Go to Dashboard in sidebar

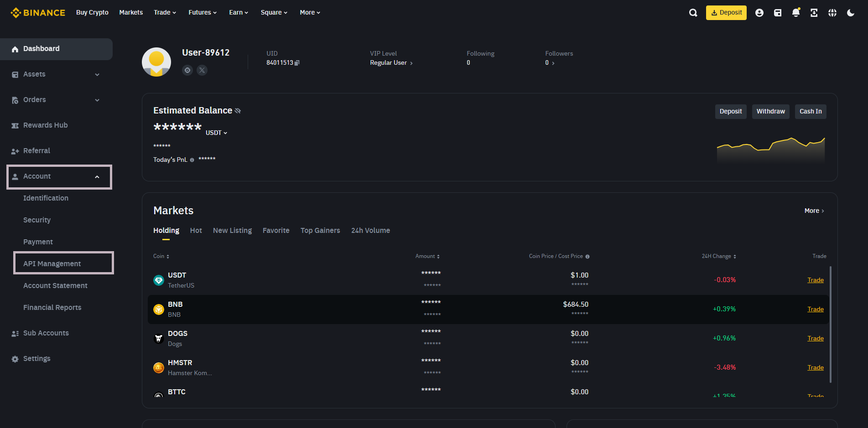tap(56, 49)
